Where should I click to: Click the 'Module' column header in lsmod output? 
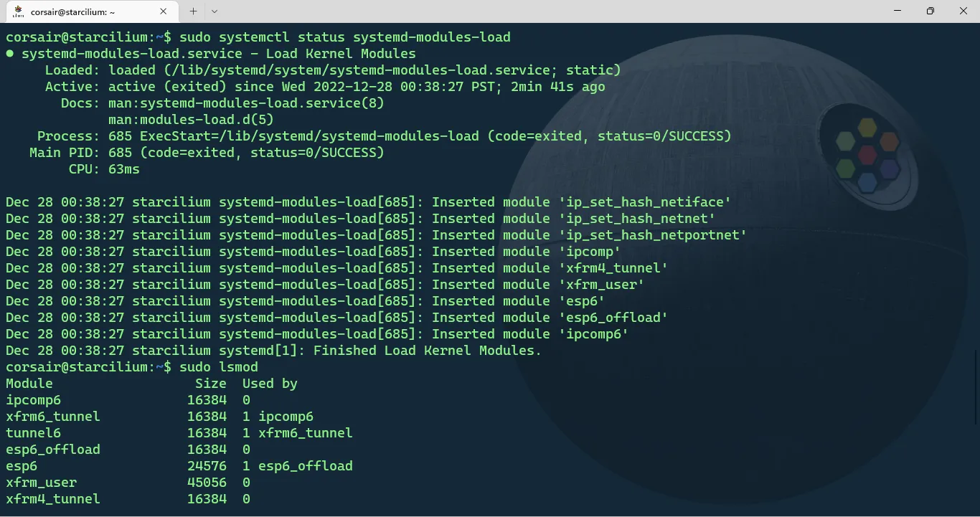[x=29, y=384]
